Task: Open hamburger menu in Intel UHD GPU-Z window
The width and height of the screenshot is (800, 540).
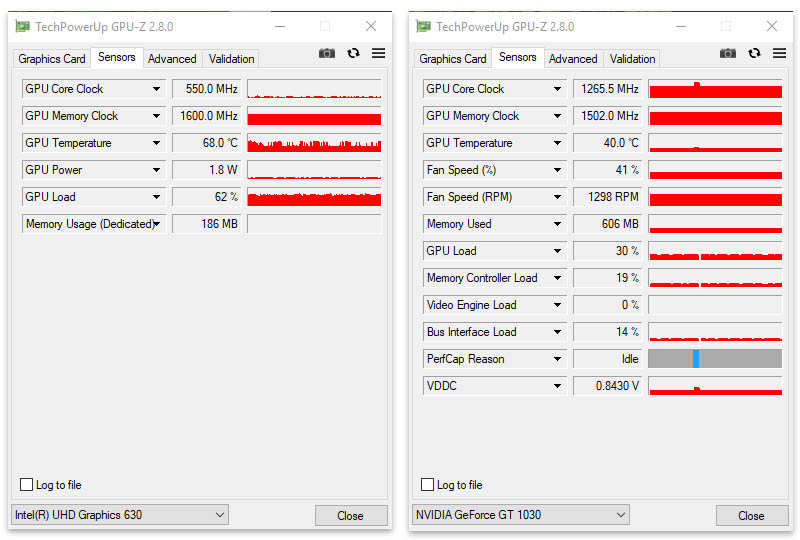Action: pyautogui.click(x=379, y=53)
